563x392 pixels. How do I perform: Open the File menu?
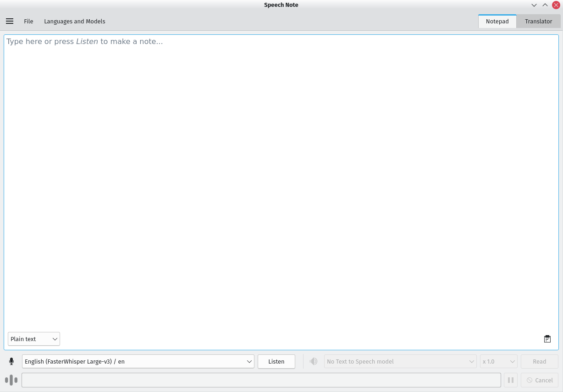coord(28,21)
